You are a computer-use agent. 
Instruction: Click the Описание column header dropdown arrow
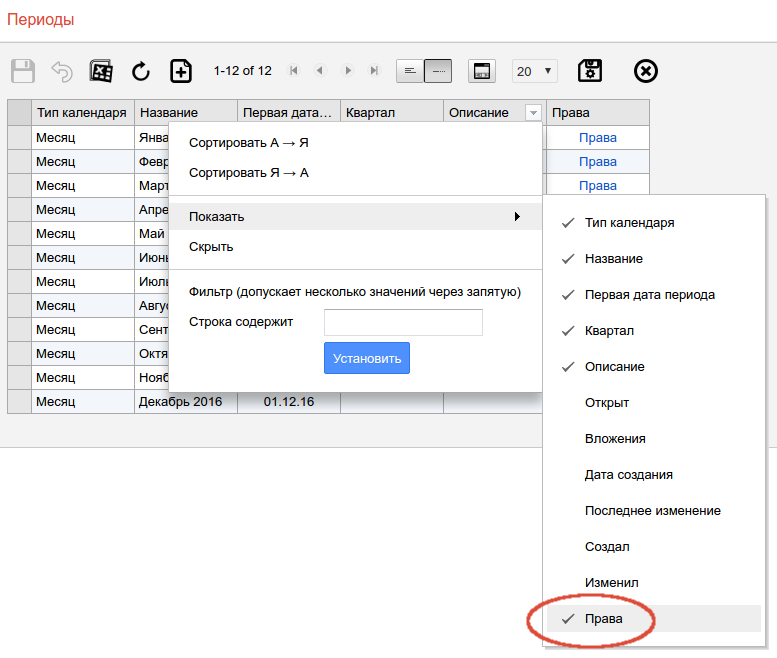tap(533, 113)
